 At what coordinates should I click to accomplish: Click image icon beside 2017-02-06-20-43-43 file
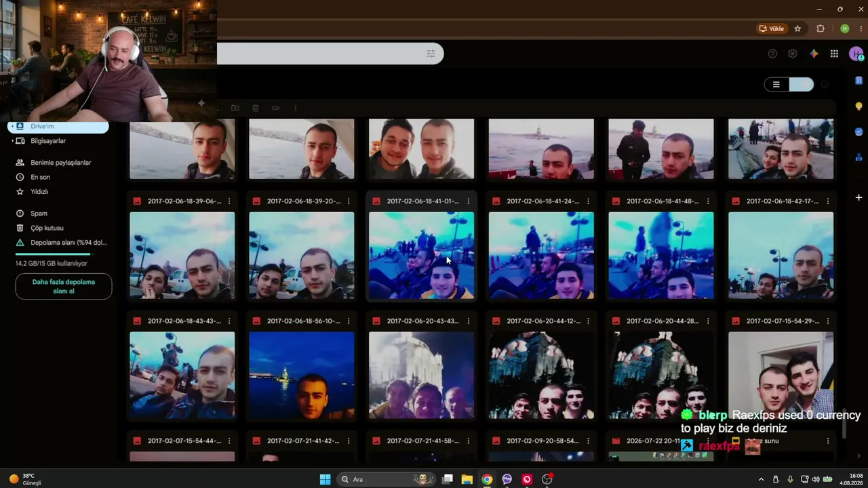[376, 321]
